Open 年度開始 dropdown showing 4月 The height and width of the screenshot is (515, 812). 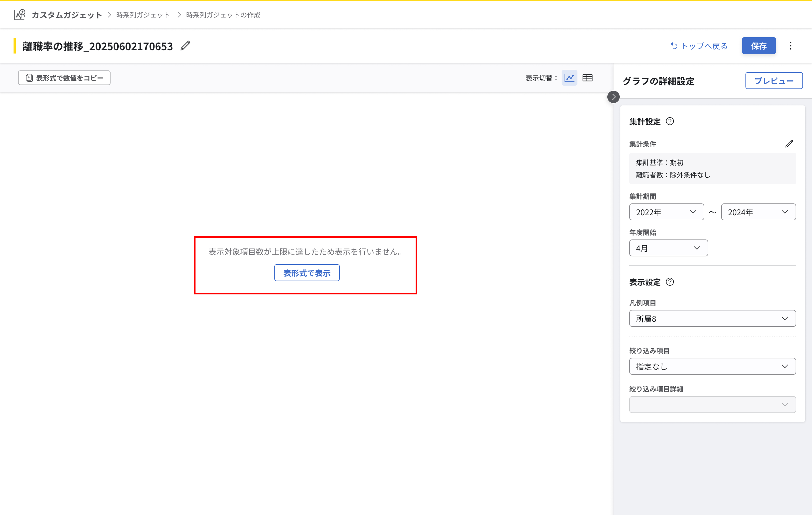click(668, 248)
